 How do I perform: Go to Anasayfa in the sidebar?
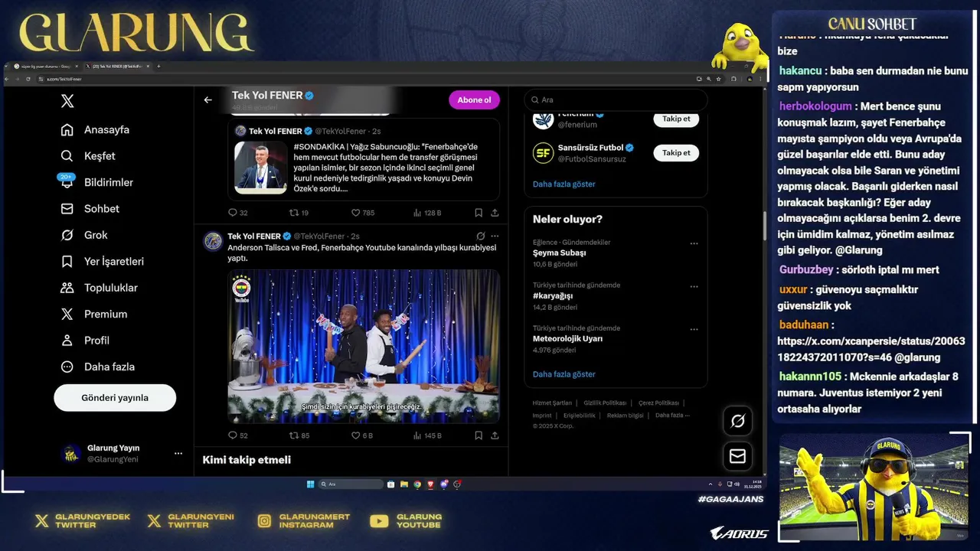click(x=95, y=130)
